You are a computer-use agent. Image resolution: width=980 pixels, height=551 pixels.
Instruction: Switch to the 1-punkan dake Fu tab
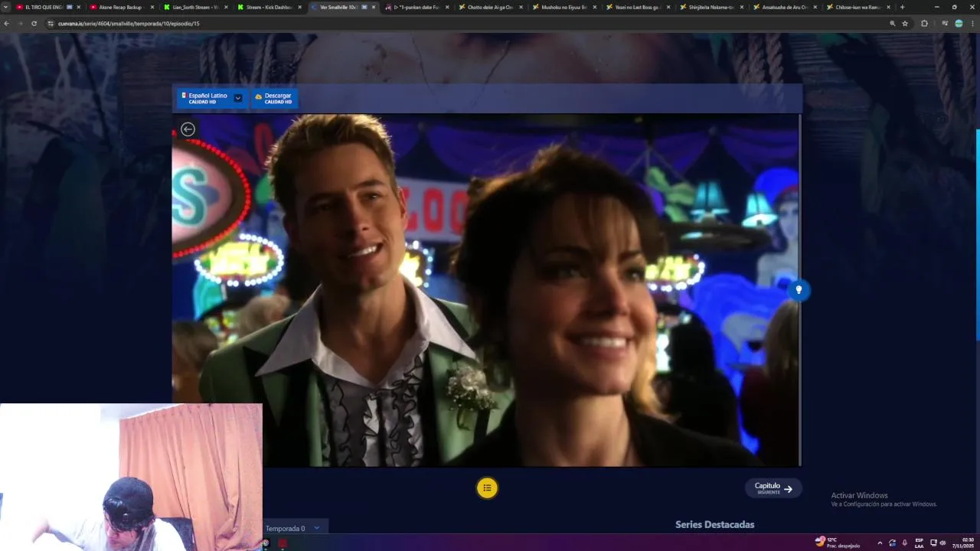click(x=416, y=7)
